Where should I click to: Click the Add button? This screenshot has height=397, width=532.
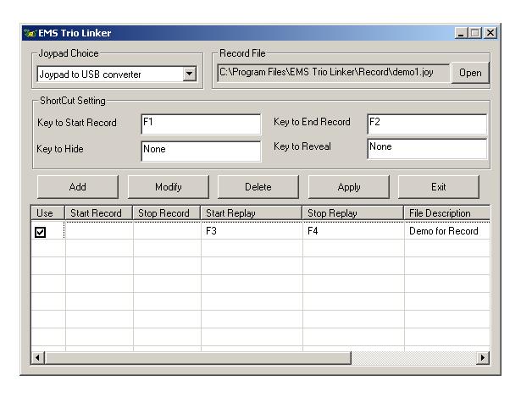pyautogui.click(x=78, y=187)
